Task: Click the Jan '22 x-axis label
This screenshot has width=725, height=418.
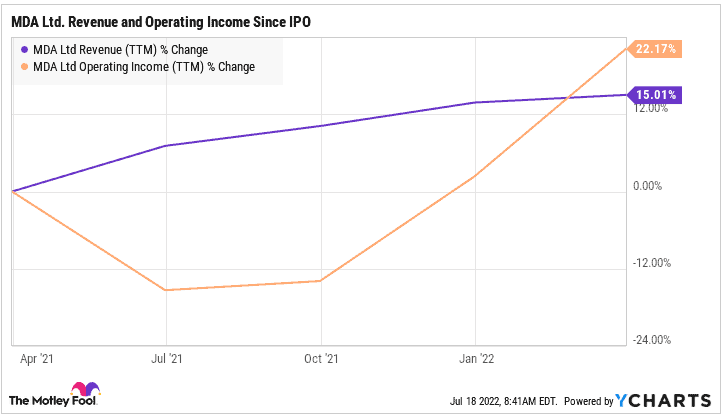Action: [x=476, y=357]
